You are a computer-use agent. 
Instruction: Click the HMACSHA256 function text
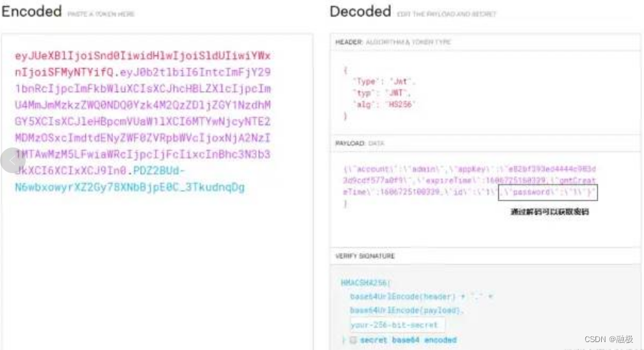[365, 283]
